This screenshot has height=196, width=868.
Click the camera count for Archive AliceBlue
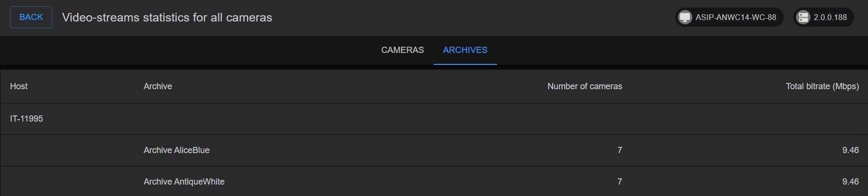point(619,150)
